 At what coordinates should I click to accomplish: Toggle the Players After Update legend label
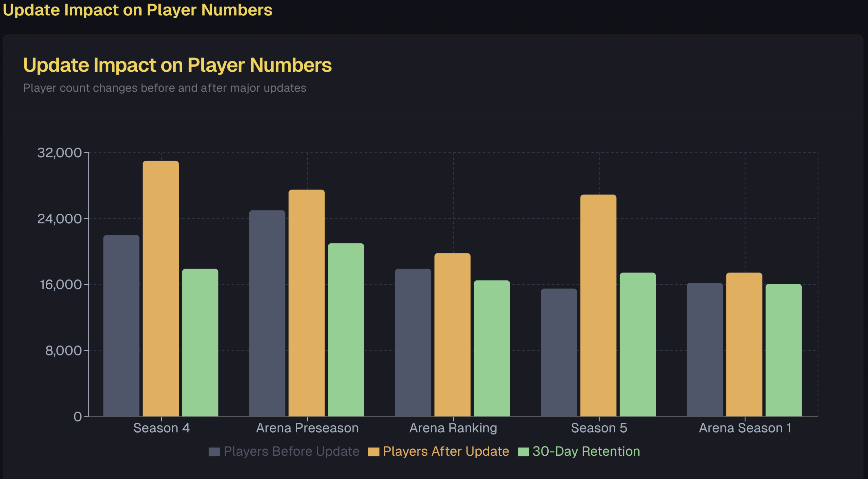(x=446, y=451)
